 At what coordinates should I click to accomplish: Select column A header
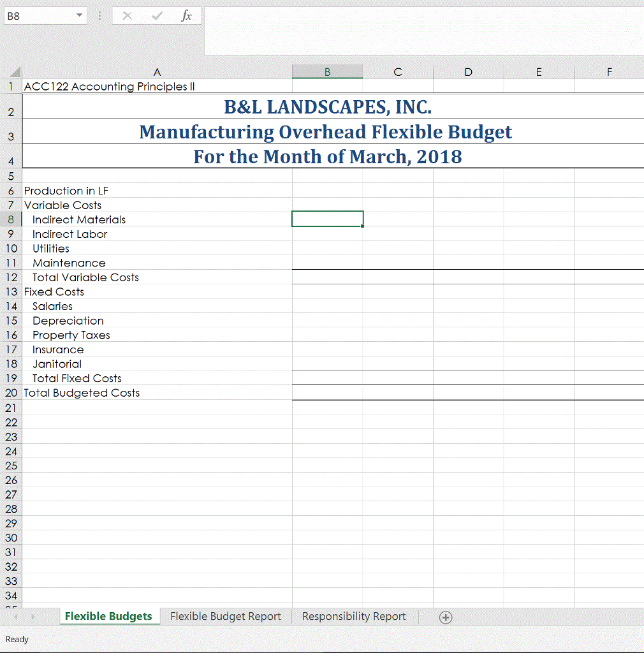coord(157,72)
